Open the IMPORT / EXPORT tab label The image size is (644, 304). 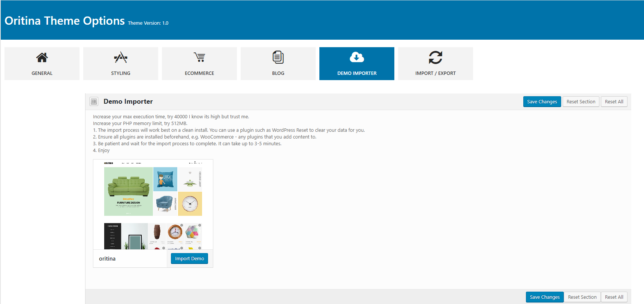pos(436,73)
